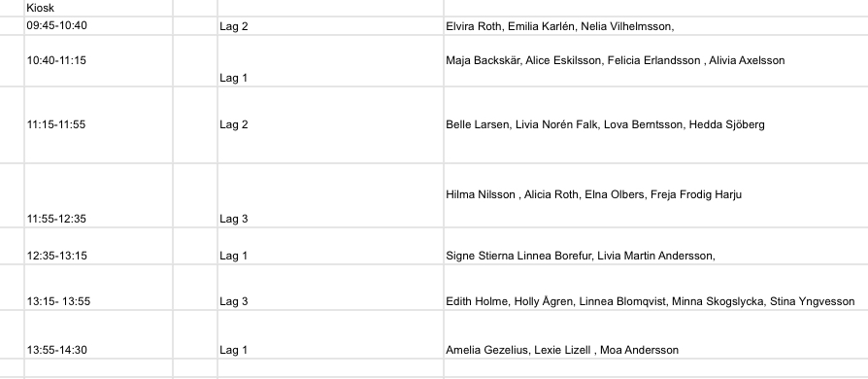Click Lag 2 cell beside 09:45-10:40

coord(330,26)
